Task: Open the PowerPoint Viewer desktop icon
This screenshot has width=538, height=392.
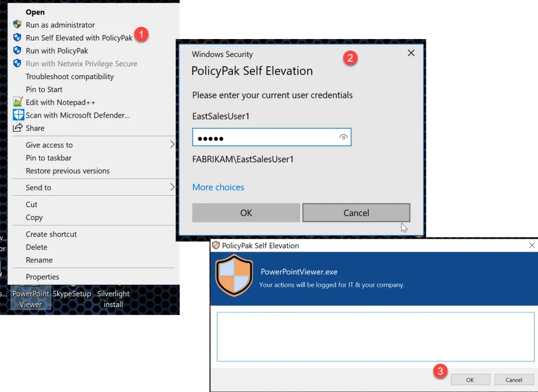Action: pyautogui.click(x=31, y=299)
